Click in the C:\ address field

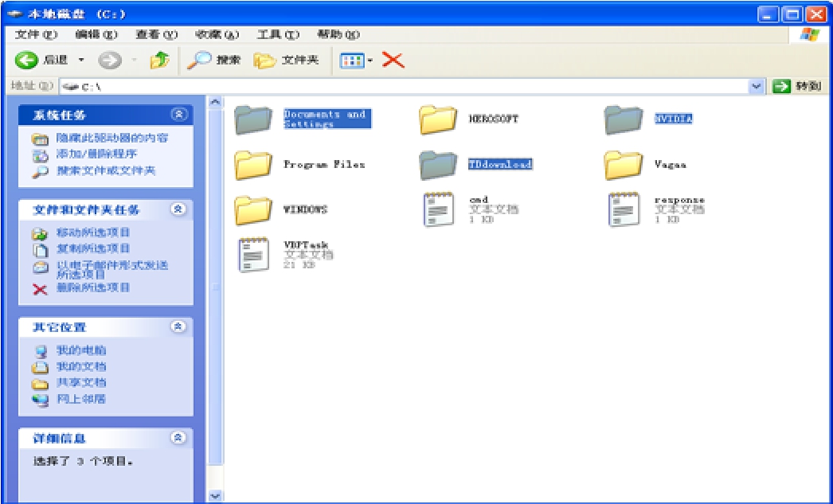[x=398, y=86]
